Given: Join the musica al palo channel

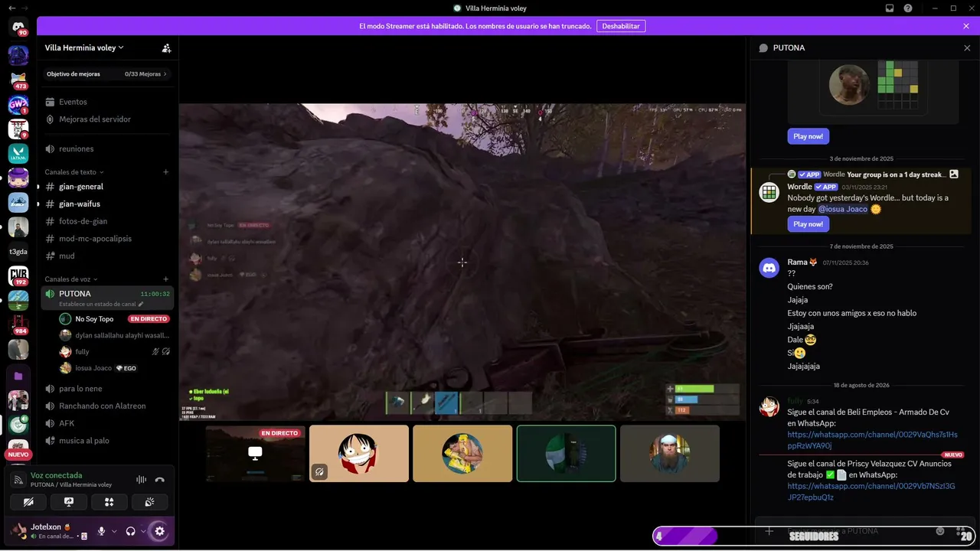Looking at the screenshot, I should click(107, 441).
